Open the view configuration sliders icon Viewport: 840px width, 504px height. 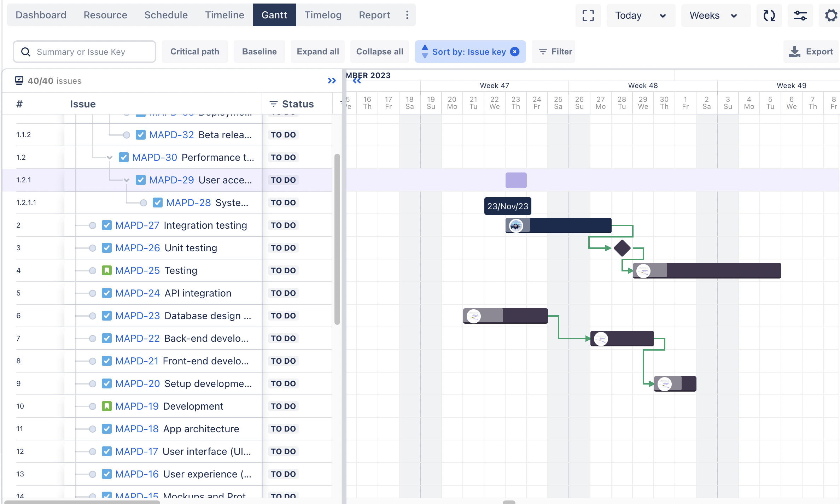pyautogui.click(x=800, y=16)
